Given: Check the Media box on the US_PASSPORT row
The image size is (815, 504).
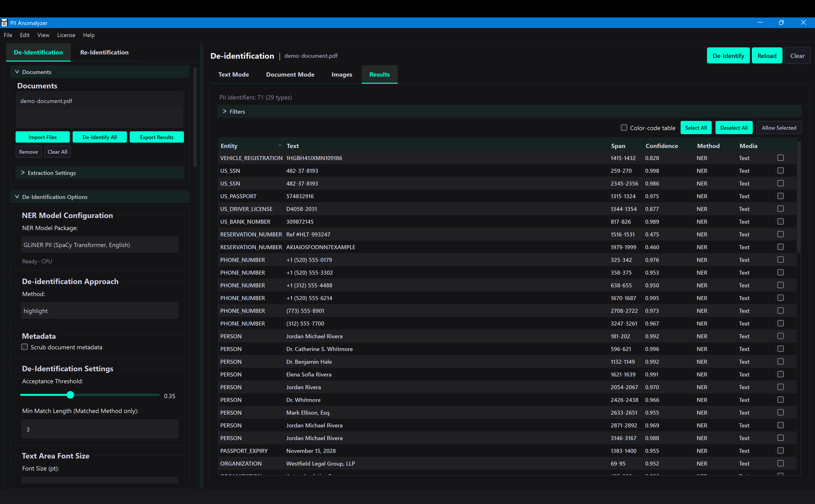Looking at the screenshot, I should 780,196.
